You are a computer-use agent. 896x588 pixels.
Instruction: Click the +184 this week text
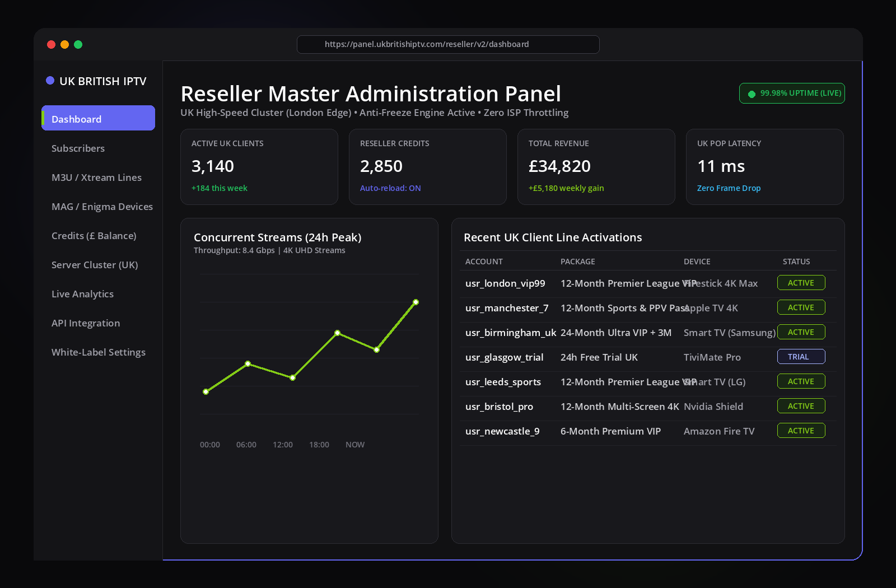click(x=220, y=188)
